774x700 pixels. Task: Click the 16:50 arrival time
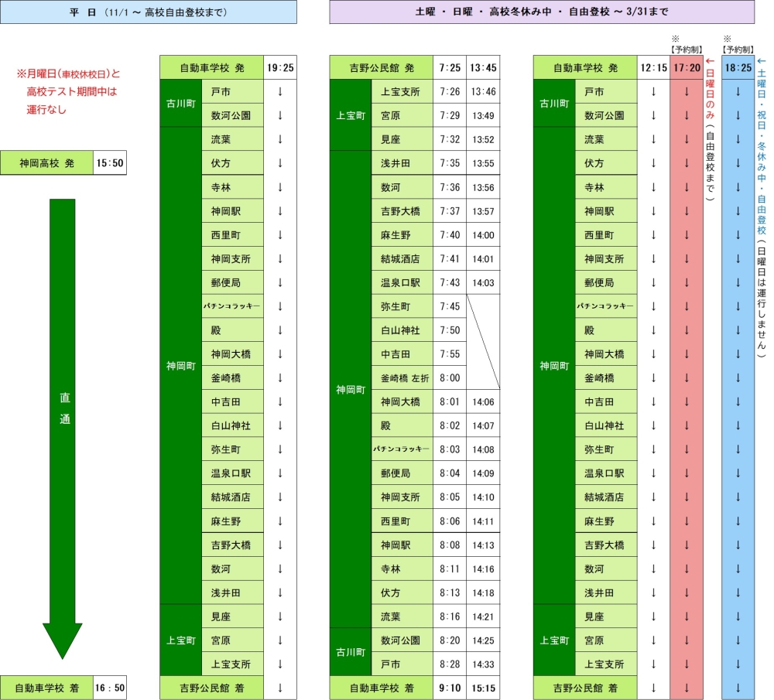click(x=109, y=688)
